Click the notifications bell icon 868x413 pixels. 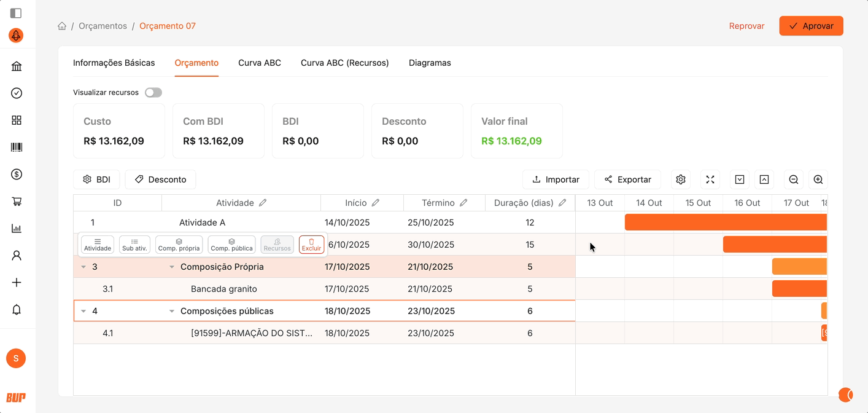coord(17,310)
